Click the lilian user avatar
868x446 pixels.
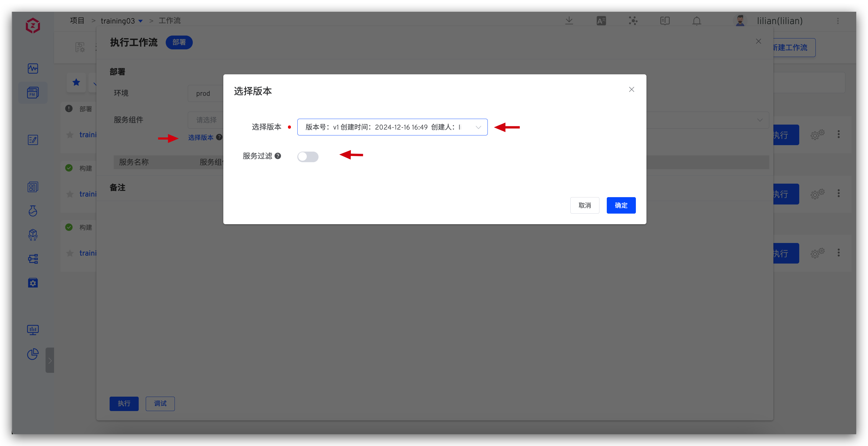point(740,21)
